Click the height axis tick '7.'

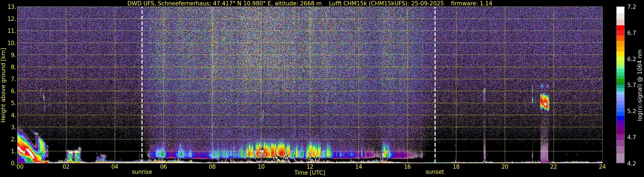coord(13,79)
